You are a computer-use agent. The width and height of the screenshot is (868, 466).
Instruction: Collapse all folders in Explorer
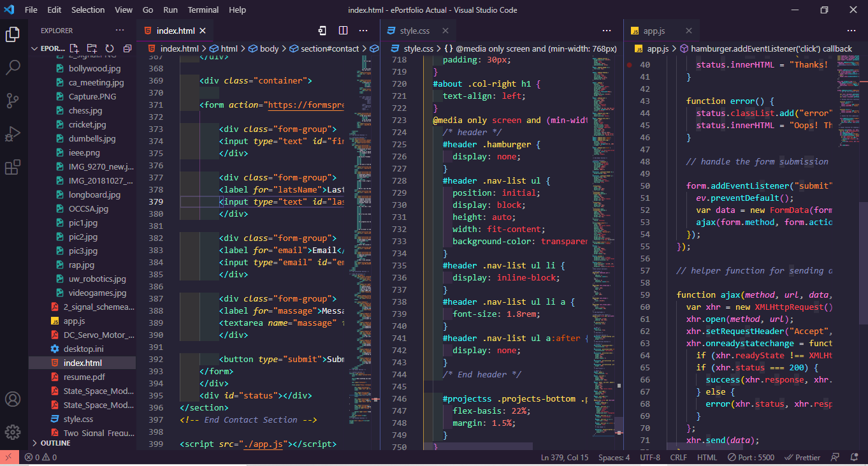click(127, 48)
